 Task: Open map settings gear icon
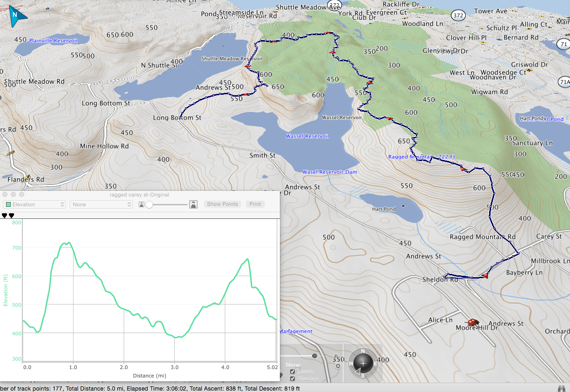click(337, 366)
